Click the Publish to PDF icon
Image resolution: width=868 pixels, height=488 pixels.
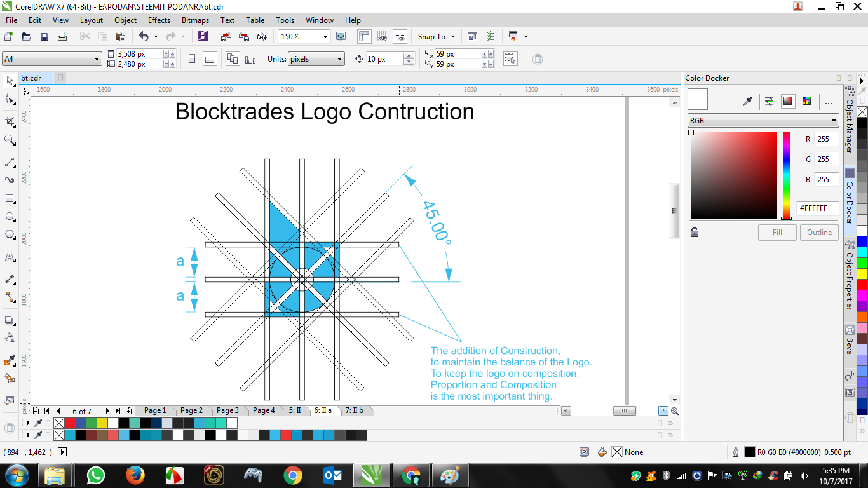pos(261,36)
